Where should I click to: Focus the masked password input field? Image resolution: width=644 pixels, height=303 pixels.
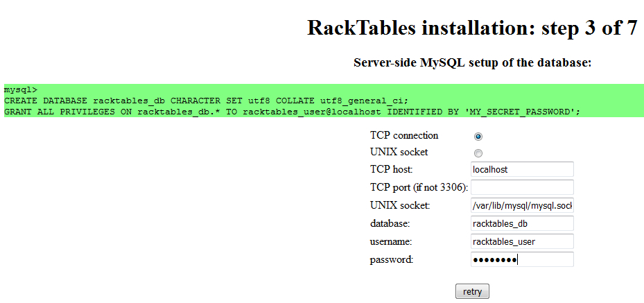[522, 259]
